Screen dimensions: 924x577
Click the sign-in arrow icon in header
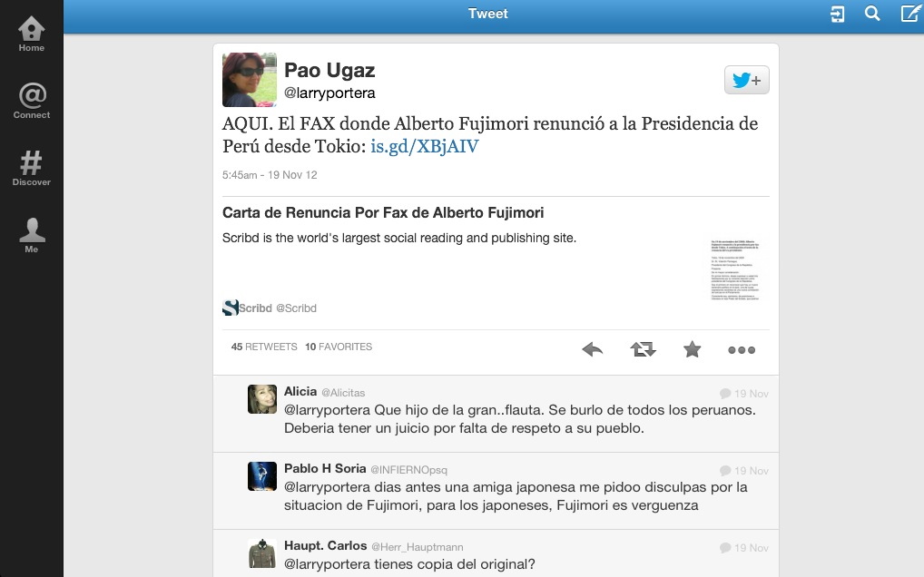pyautogui.click(x=837, y=15)
